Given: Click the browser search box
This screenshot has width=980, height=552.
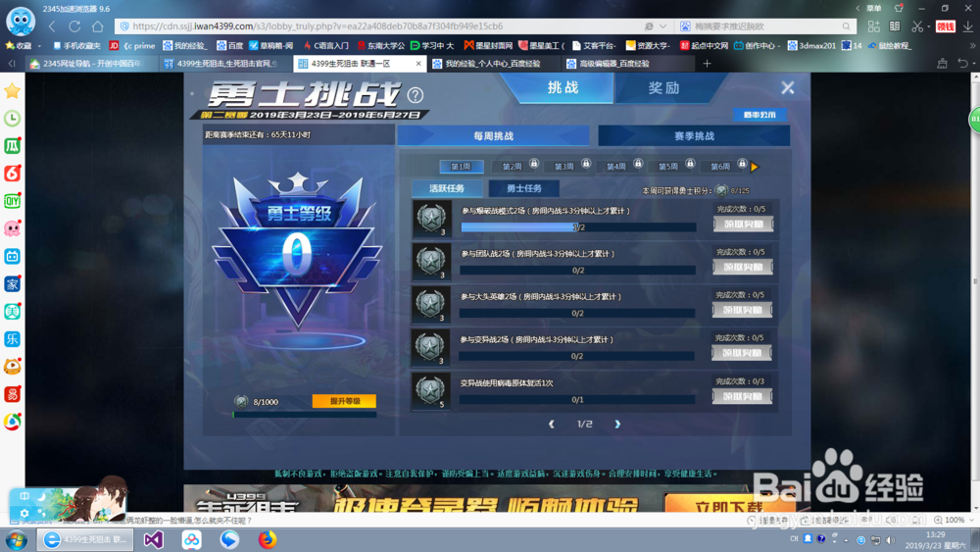Looking at the screenshot, I should coord(765,26).
